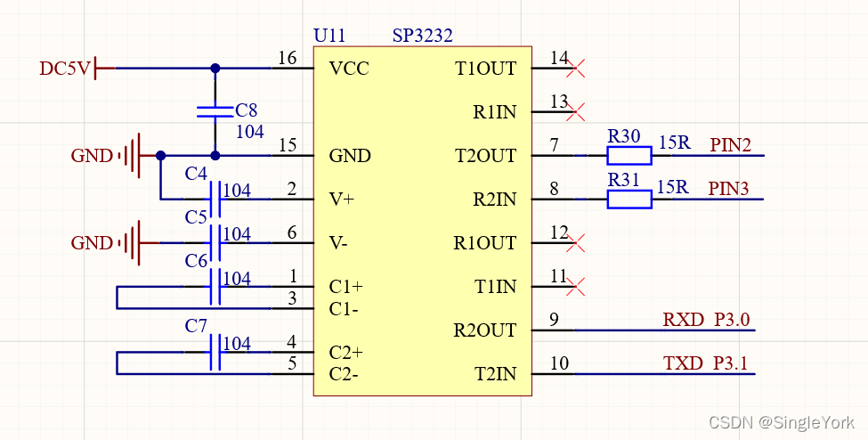Select capacitor C7 symbol on the C2+ line
868x440 pixels.
pos(215,352)
